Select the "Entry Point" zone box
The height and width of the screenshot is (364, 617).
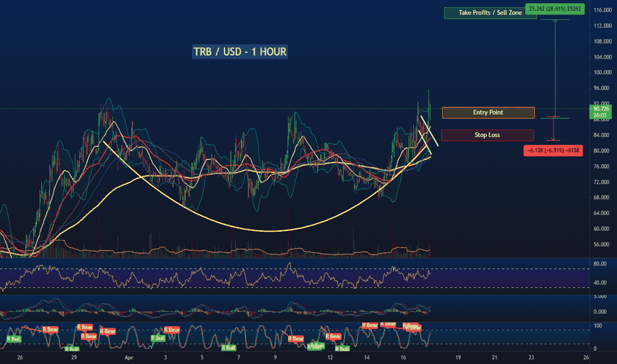(489, 113)
